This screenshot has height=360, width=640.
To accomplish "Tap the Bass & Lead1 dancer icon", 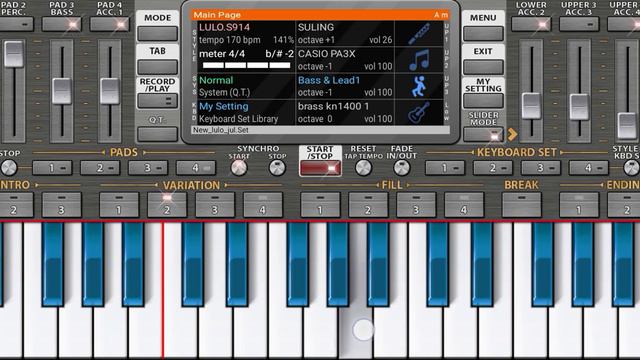I will point(419,86).
